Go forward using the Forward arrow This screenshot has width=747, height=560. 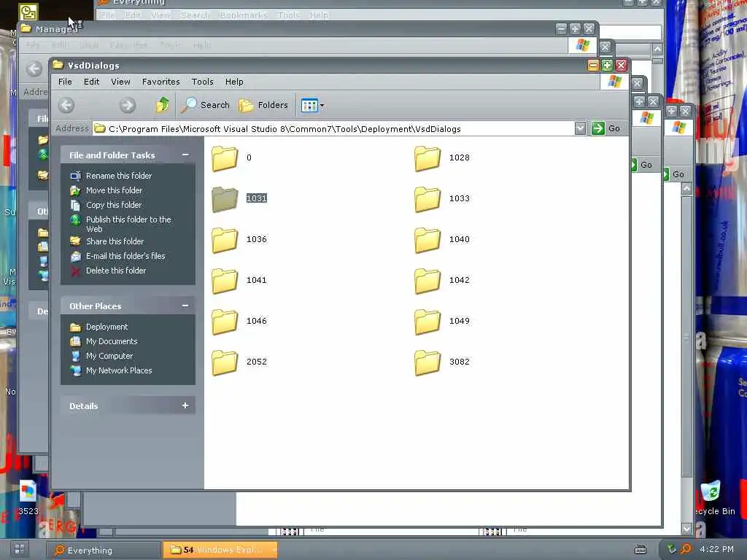coord(127,105)
